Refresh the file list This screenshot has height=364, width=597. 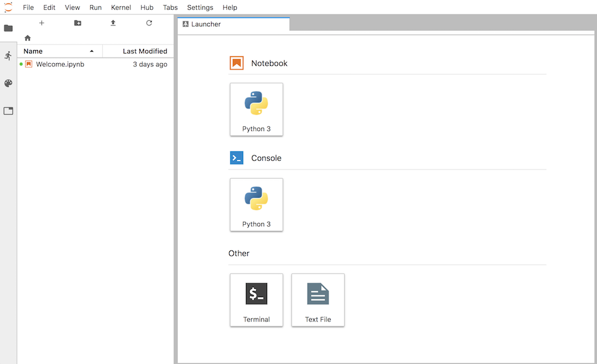(x=149, y=23)
